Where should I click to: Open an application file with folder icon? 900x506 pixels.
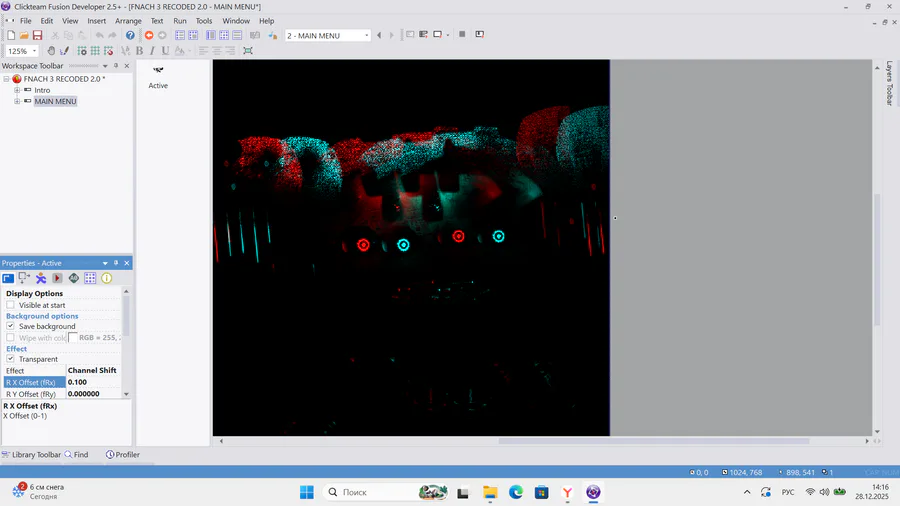click(24, 36)
